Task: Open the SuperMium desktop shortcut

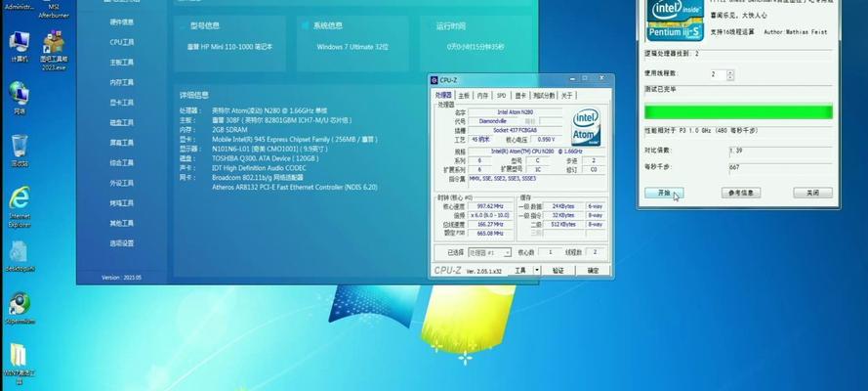Action: click(20, 309)
